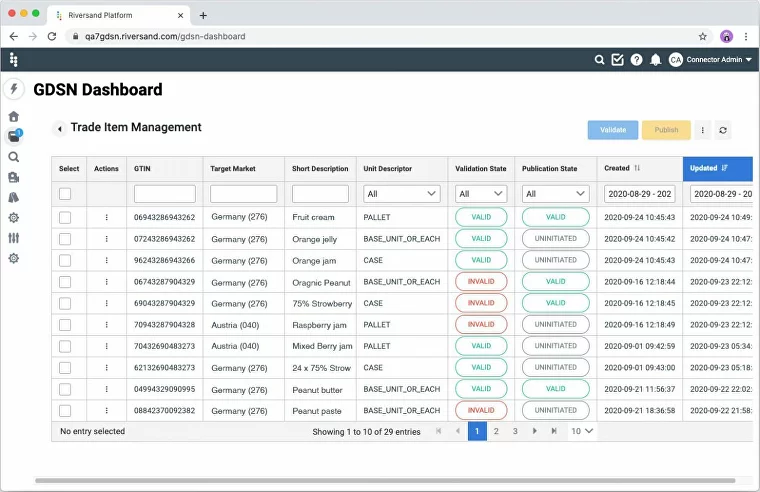Open the lightning quick actions icon
Image resolution: width=760 pixels, height=492 pixels.
click(x=14, y=89)
